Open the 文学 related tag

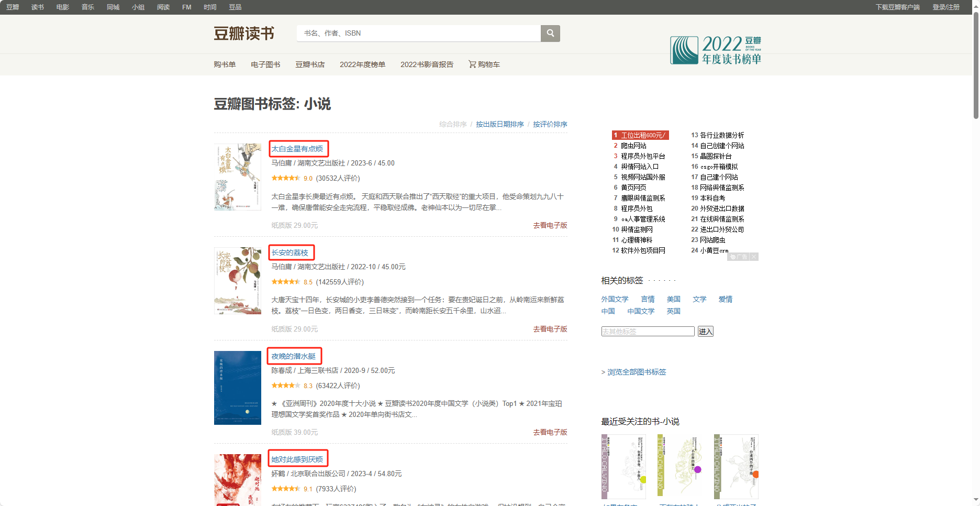699,299
